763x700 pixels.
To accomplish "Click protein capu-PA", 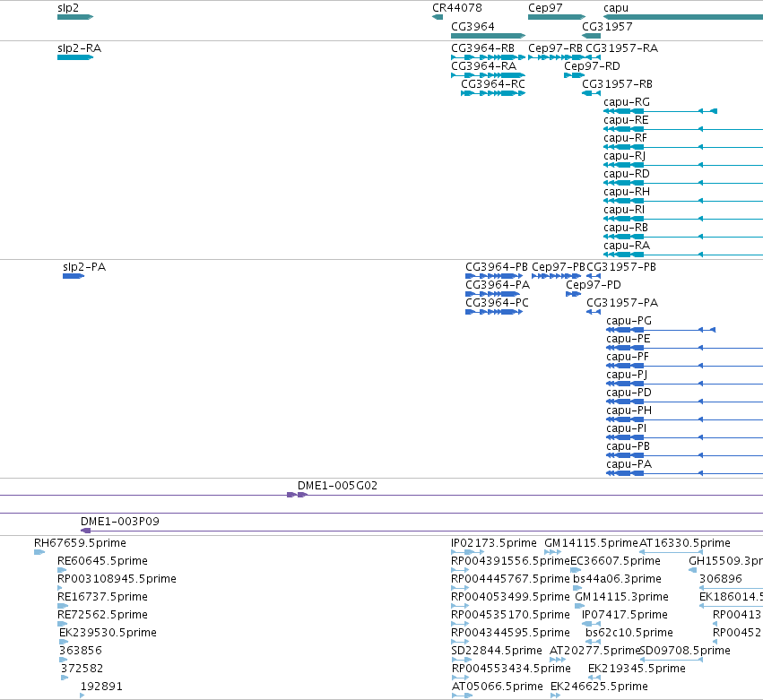I will [629, 464].
